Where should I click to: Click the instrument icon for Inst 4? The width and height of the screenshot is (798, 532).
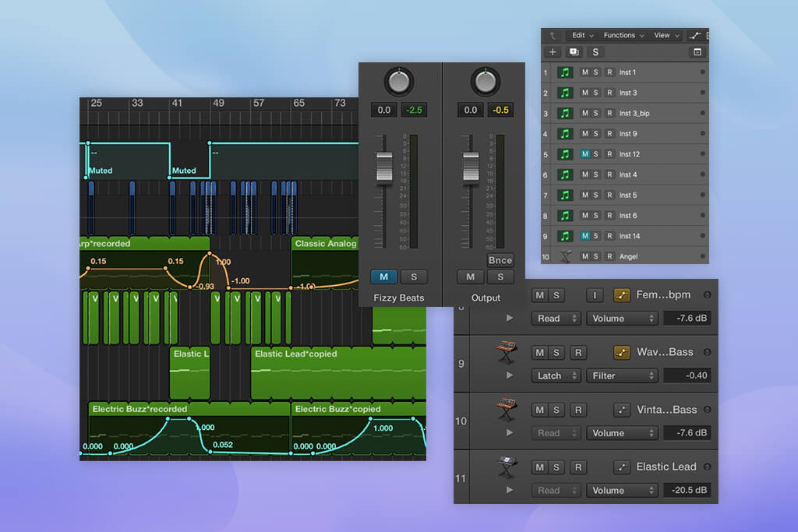coord(565,174)
